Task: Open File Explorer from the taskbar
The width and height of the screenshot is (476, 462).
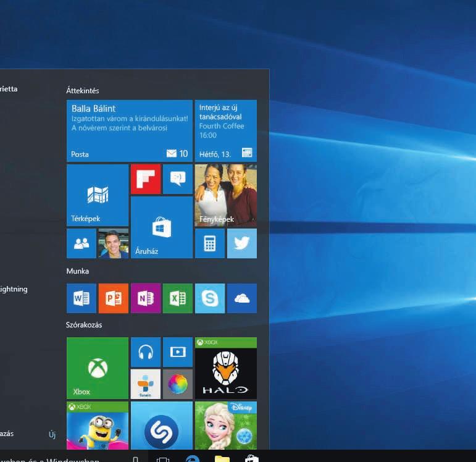Action: coord(222,458)
